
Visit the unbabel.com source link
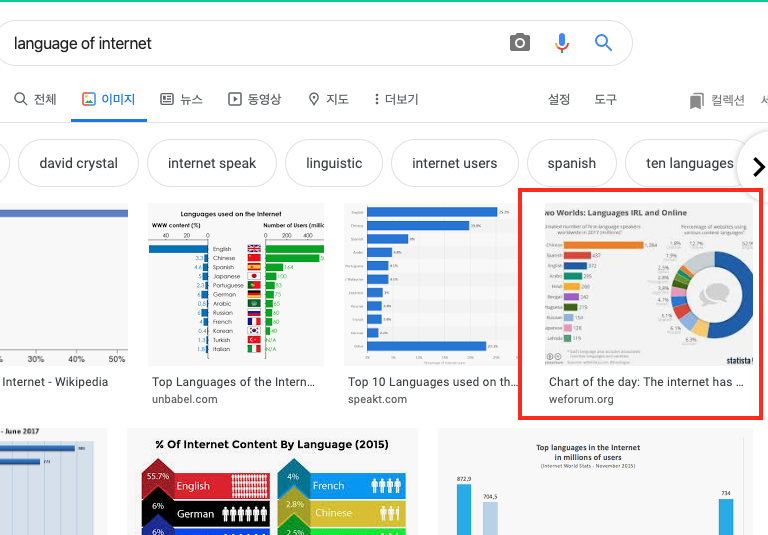click(185, 399)
